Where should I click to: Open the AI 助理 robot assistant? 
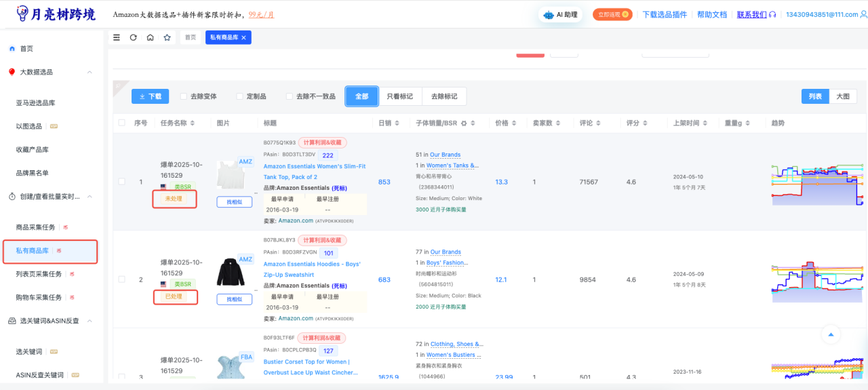pos(560,14)
